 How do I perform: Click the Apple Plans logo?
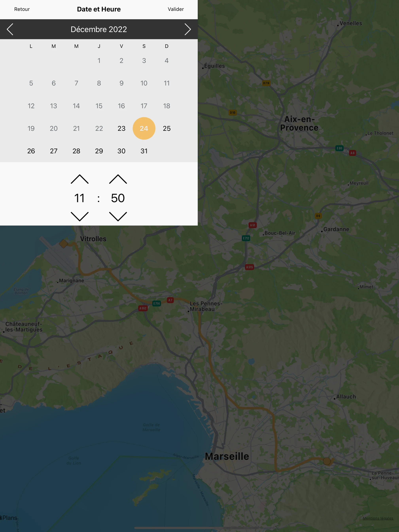9,518
